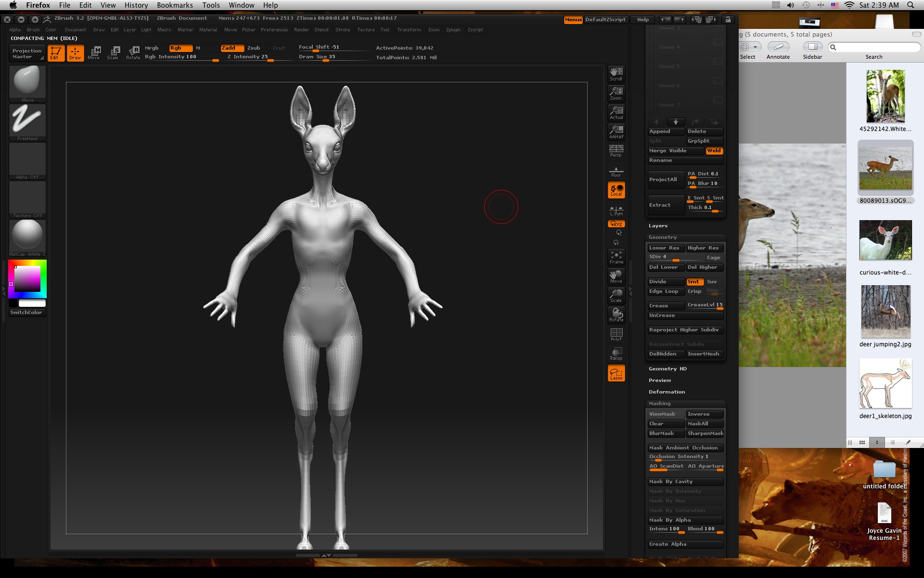Click the AAHalf view icon
This screenshot has height=578, width=924.
616,131
